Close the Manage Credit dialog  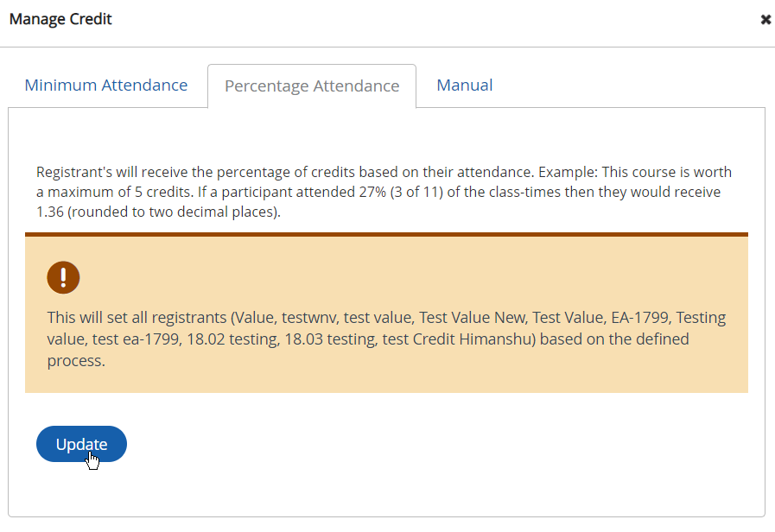click(765, 19)
